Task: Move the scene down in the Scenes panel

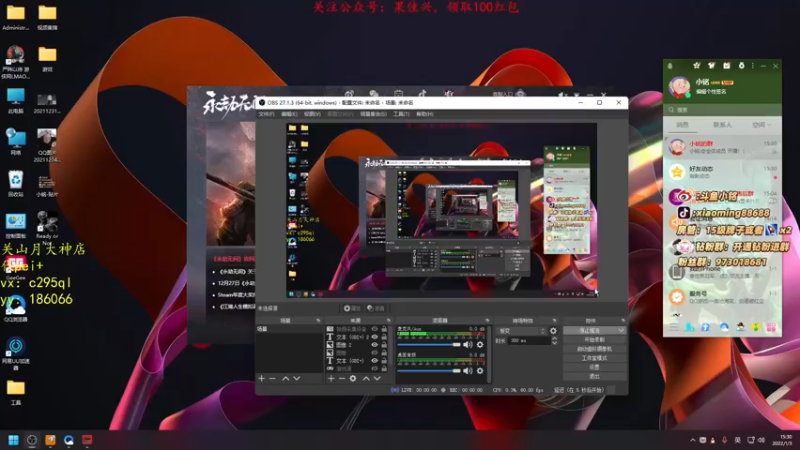Action: pos(296,379)
